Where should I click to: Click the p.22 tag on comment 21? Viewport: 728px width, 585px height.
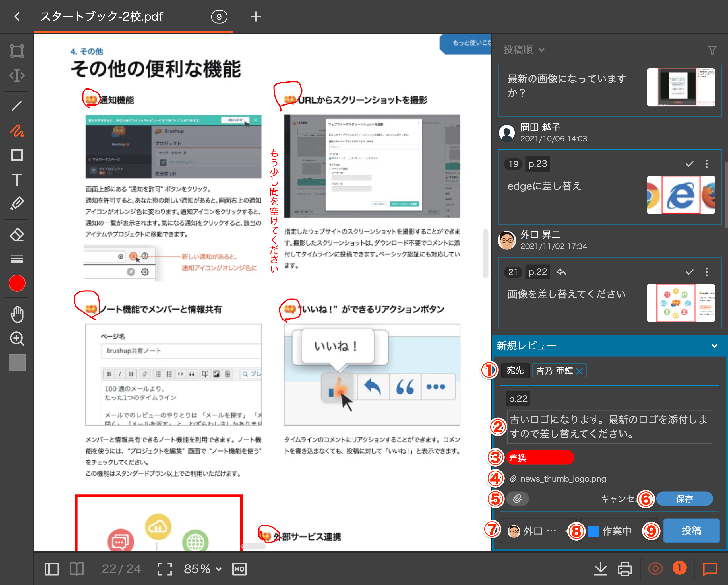tap(537, 272)
